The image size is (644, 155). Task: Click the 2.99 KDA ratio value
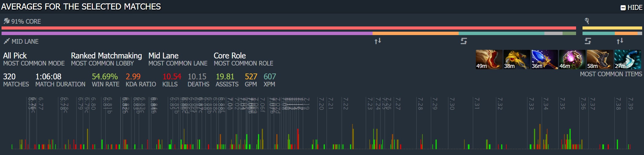tap(133, 77)
